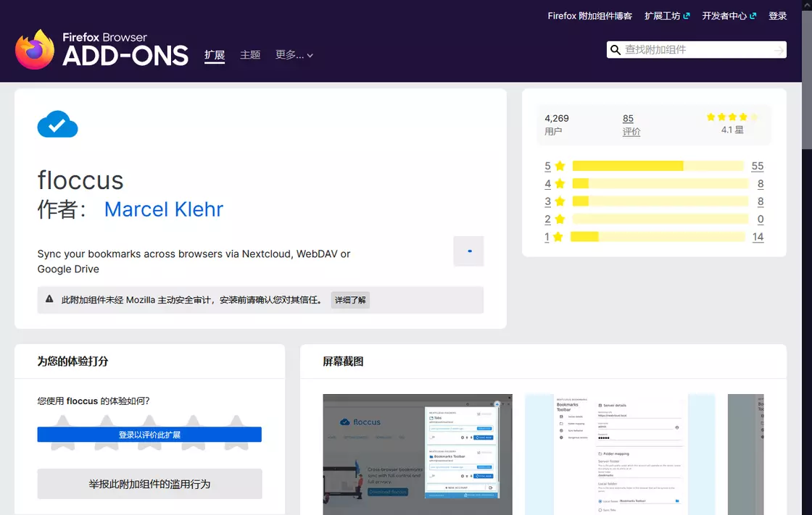This screenshot has width=812, height=515.
Task: Click the 登录 link
Action: pos(777,16)
